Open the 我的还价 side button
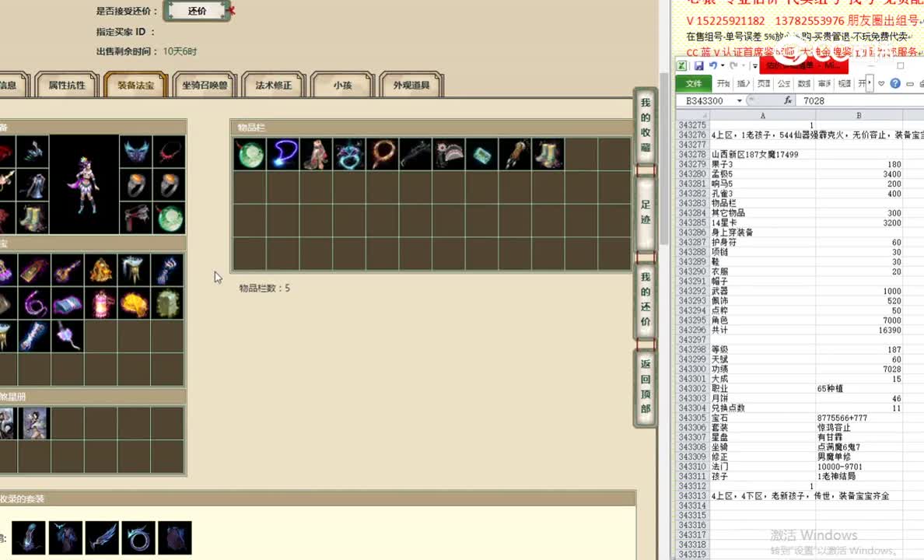924x560 pixels. [646, 299]
